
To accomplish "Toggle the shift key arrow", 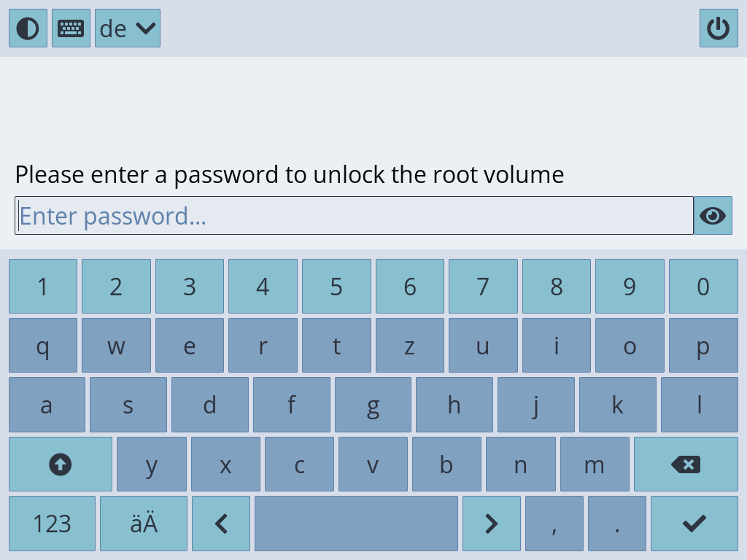I will [x=61, y=464].
